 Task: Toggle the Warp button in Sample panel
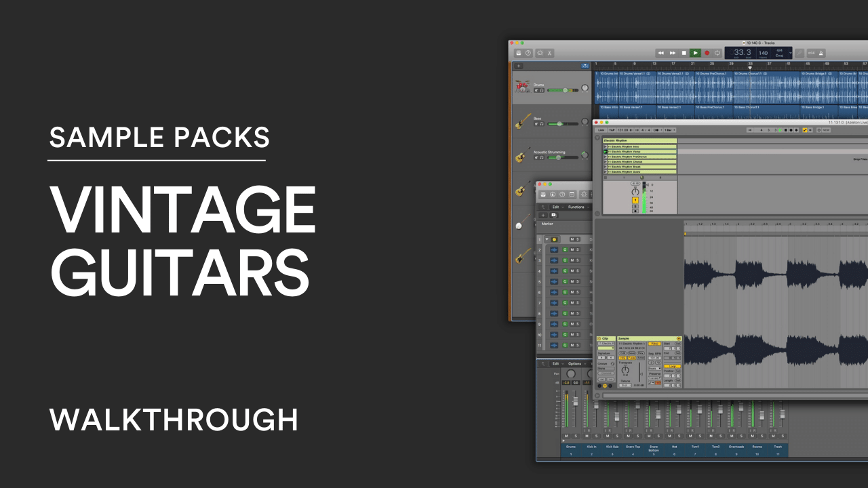[x=654, y=344]
